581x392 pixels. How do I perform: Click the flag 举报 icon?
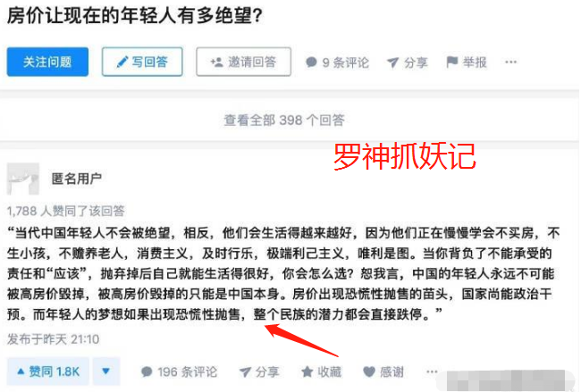452,62
